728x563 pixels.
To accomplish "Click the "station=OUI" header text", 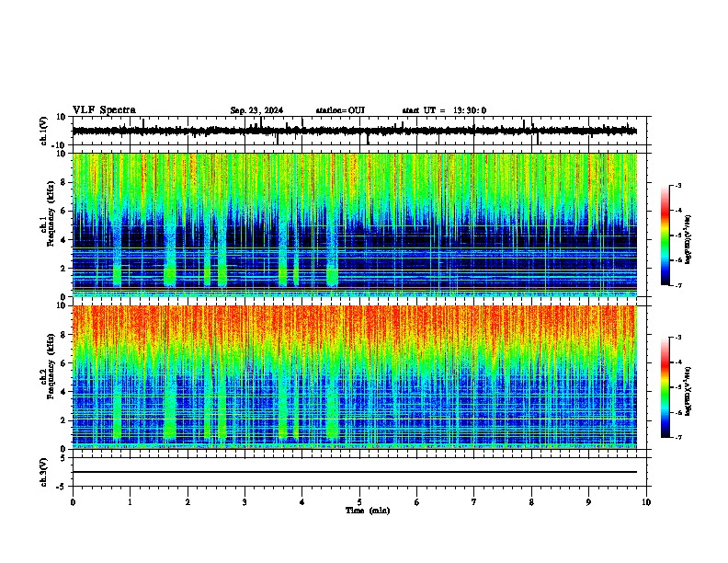I will [340, 110].
